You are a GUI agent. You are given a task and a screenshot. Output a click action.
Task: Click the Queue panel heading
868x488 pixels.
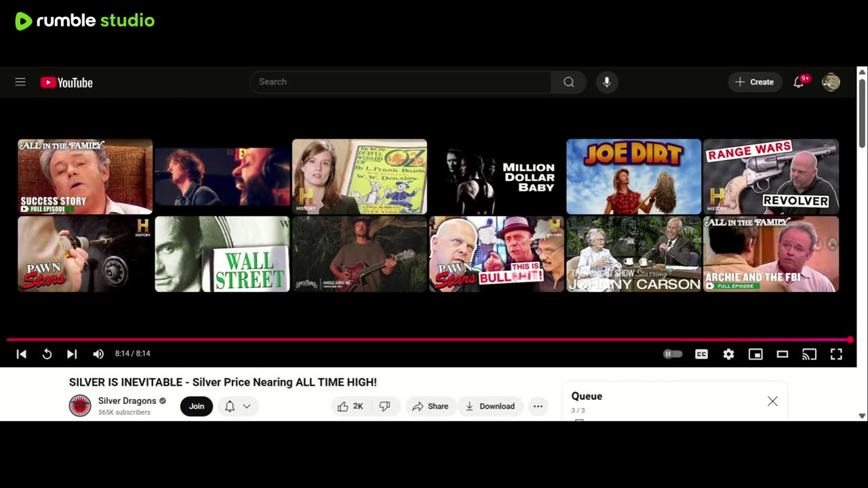coord(587,396)
